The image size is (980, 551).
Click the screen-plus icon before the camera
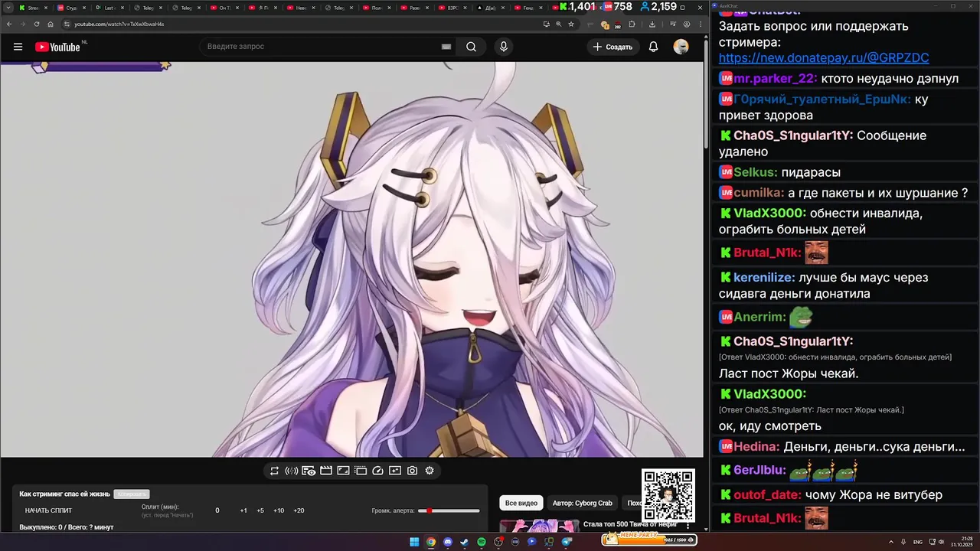coord(395,471)
